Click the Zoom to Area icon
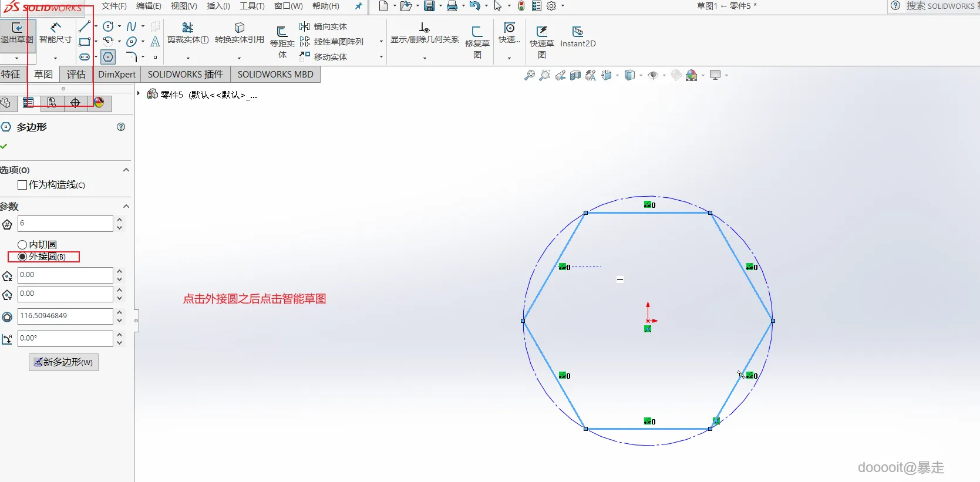Image resolution: width=980 pixels, height=482 pixels. pyautogui.click(x=545, y=75)
